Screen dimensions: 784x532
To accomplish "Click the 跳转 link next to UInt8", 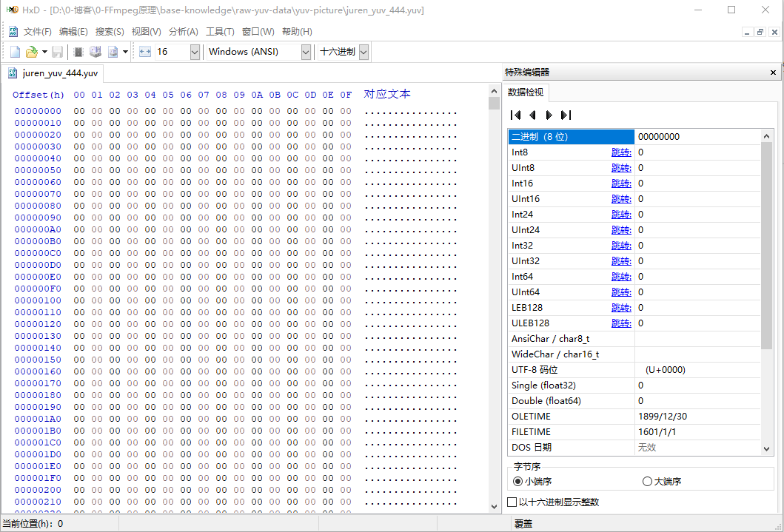I will coord(620,167).
